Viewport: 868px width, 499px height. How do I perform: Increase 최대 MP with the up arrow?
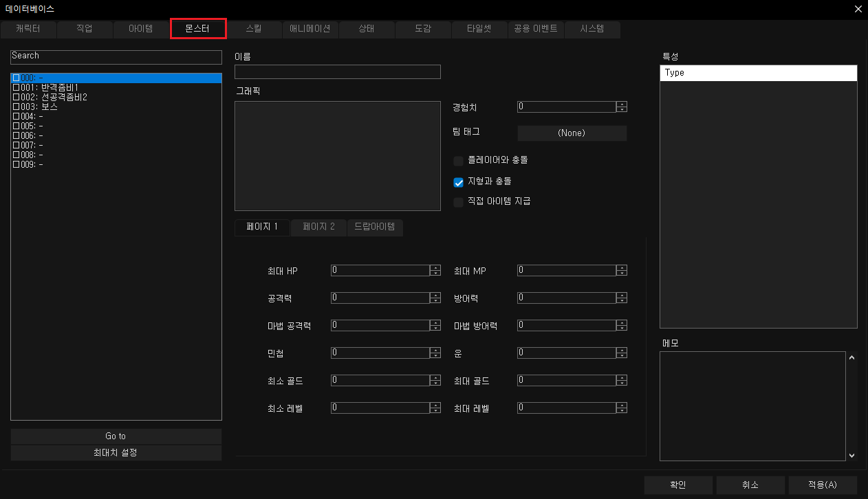(x=622, y=267)
